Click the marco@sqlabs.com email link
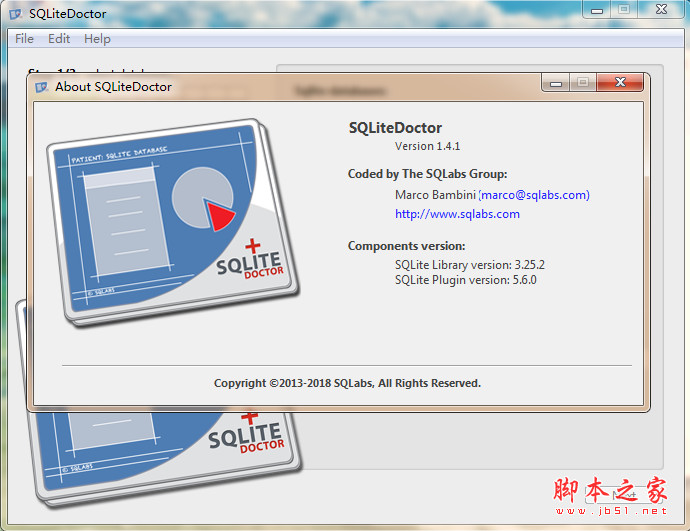 pos(534,195)
